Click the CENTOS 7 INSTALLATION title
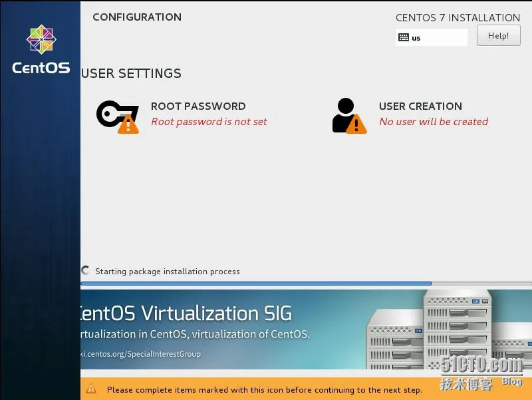 coord(458,18)
